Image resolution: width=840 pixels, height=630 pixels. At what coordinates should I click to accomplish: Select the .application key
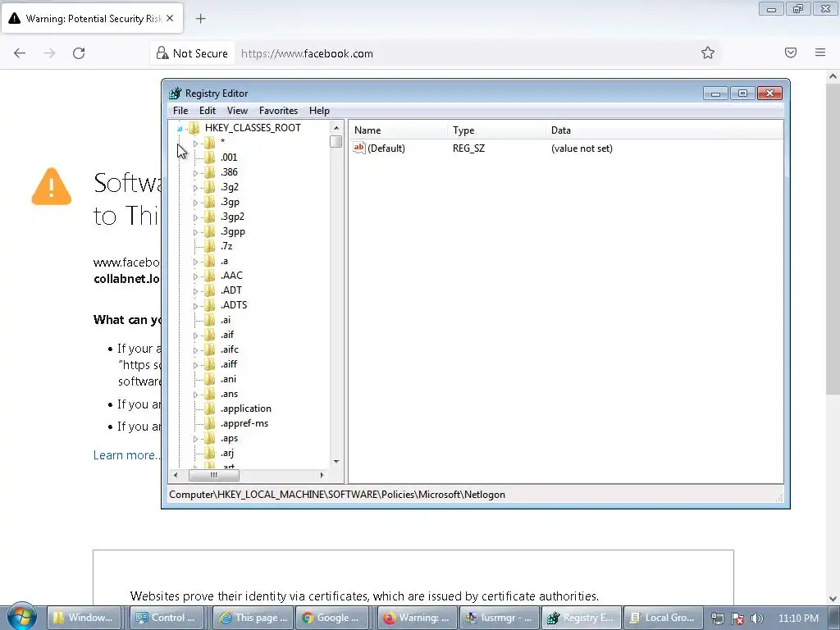coord(246,409)
